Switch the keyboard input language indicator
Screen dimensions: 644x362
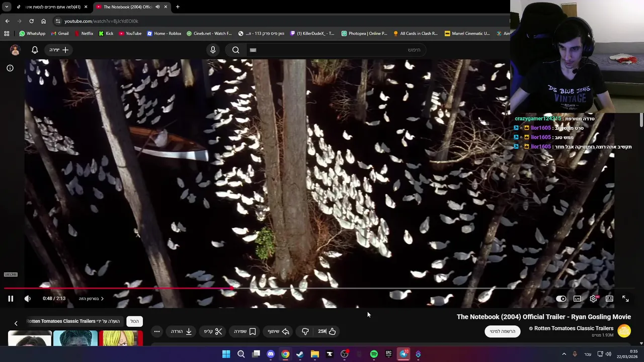click(588, 354)
